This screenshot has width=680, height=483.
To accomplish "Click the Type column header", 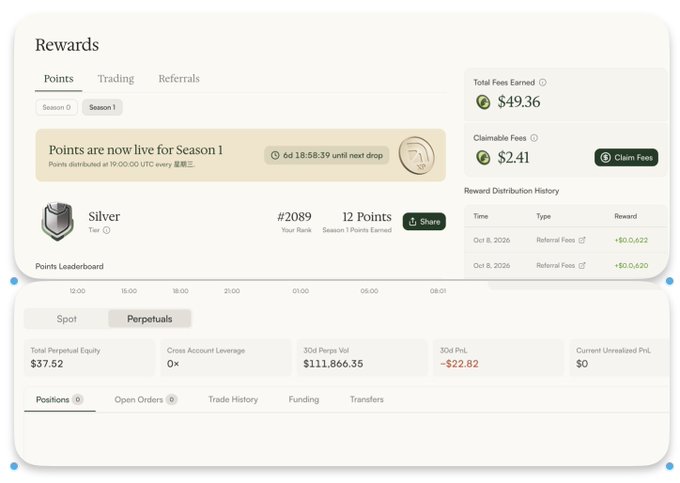I will coord(543,216).
